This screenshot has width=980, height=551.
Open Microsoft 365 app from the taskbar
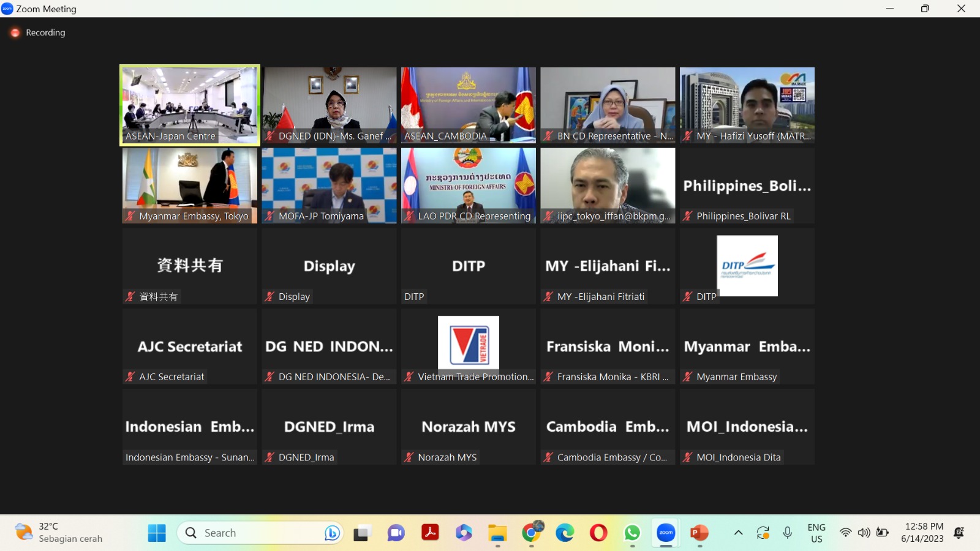click(464, 533)
